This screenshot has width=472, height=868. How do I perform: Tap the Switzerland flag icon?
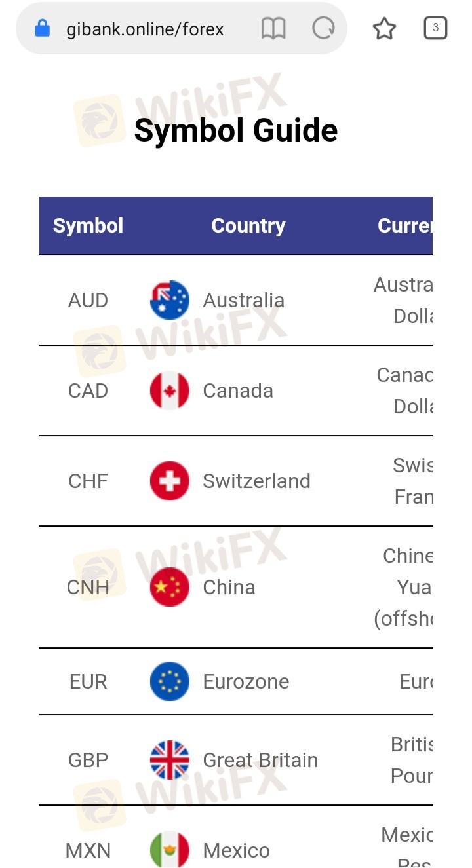pyautogui.click(x=170, y=481)
